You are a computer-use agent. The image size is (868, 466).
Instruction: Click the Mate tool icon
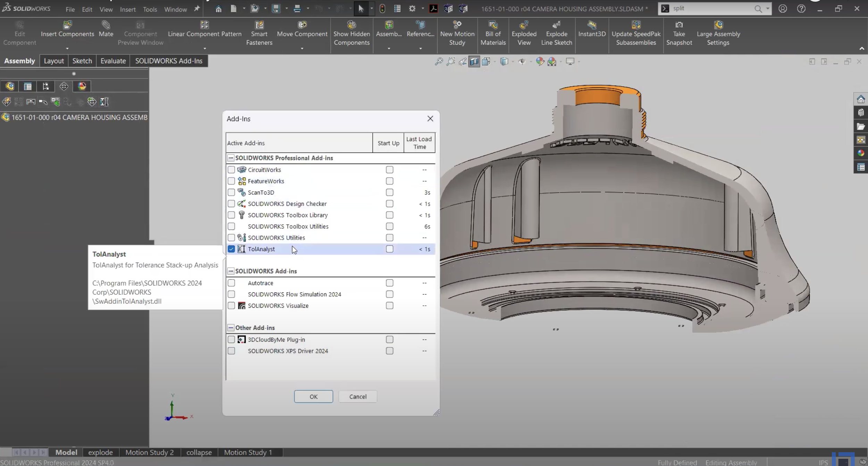click(106, 25)
